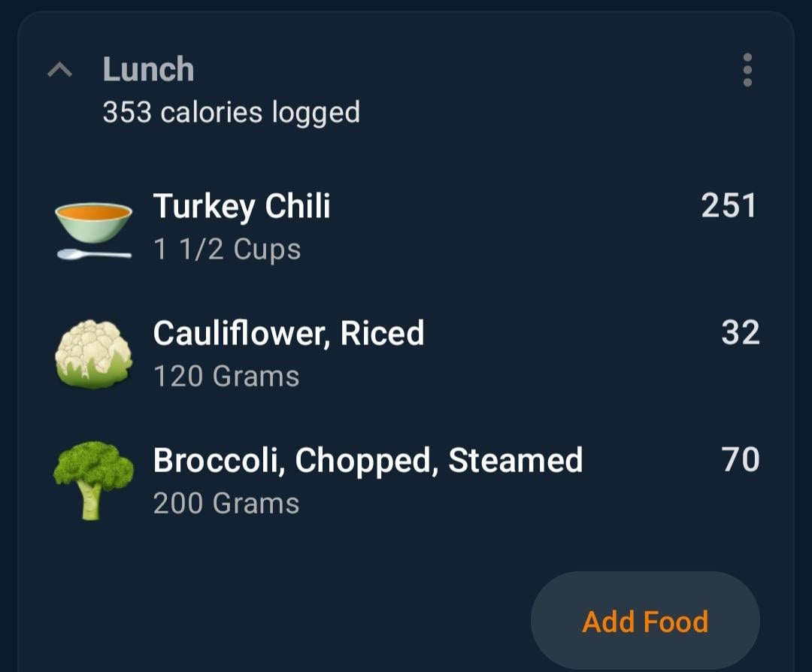Select the 120 Grams serving text

pos(226,376)
